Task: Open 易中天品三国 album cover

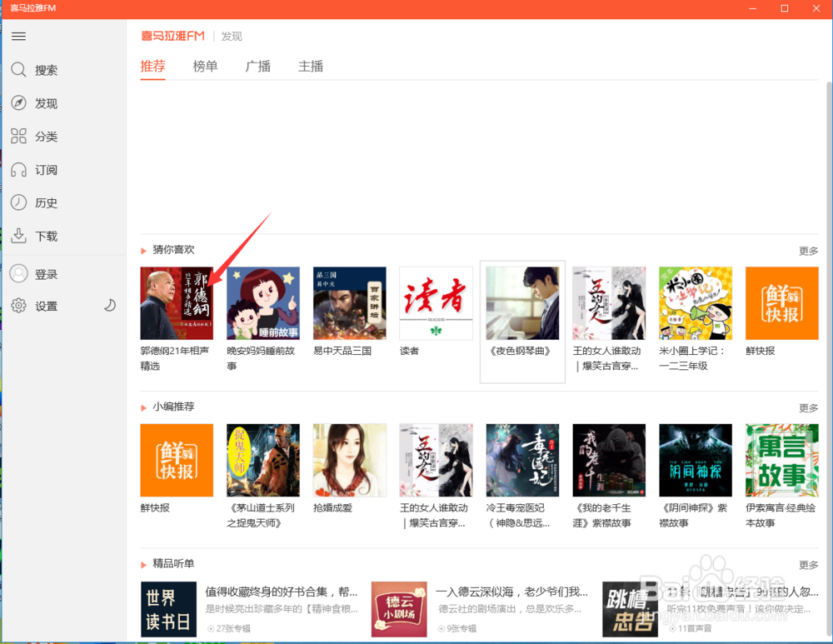Action: [x=350, y=303]
